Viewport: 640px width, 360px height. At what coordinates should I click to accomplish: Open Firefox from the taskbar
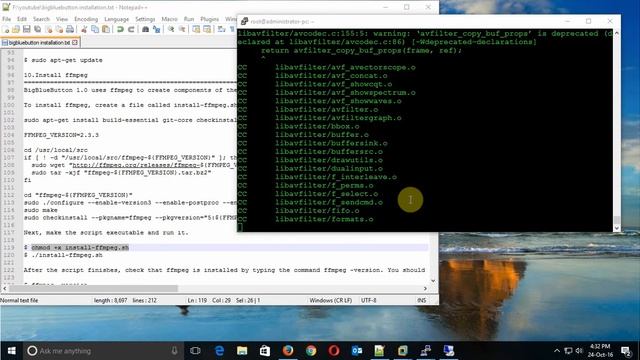coord(288,351)
